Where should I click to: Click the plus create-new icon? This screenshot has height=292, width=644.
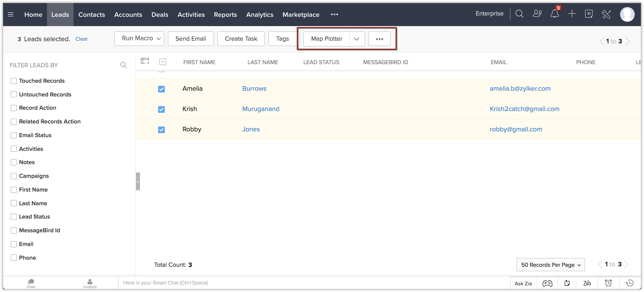click(x=572, y=14)
